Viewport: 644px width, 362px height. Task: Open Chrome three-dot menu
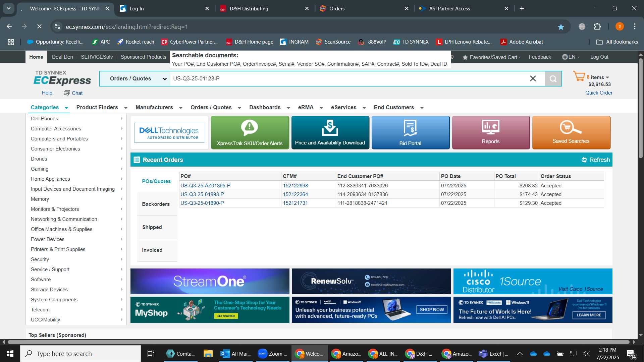(635, 26)
